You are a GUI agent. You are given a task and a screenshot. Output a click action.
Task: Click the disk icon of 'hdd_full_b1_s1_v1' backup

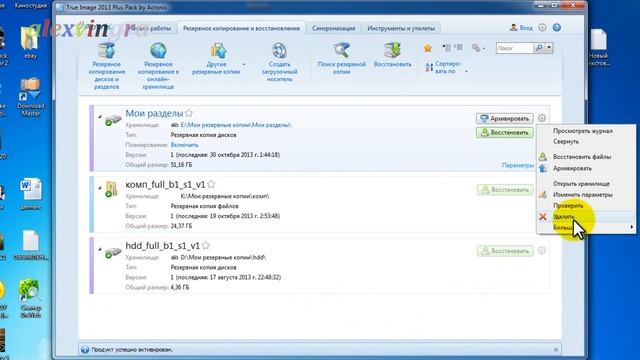click(x=112, y=253)
